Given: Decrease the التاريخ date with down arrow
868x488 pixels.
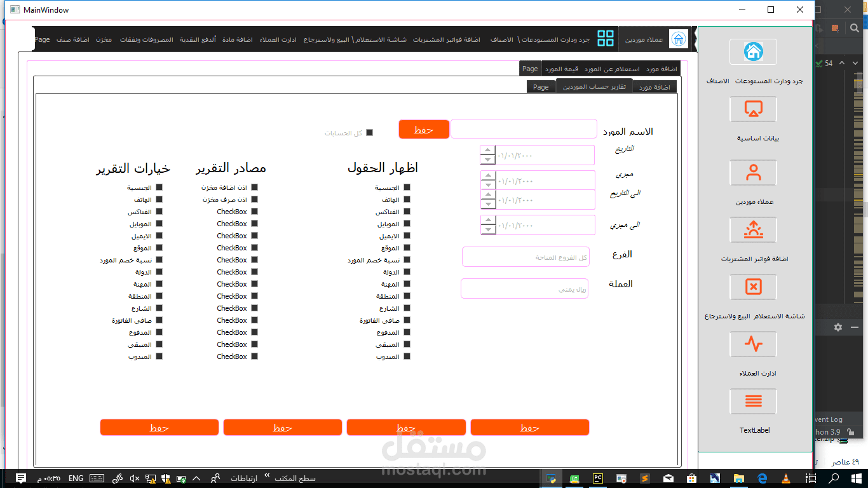Looking at the screenshot, I should 488,159.
